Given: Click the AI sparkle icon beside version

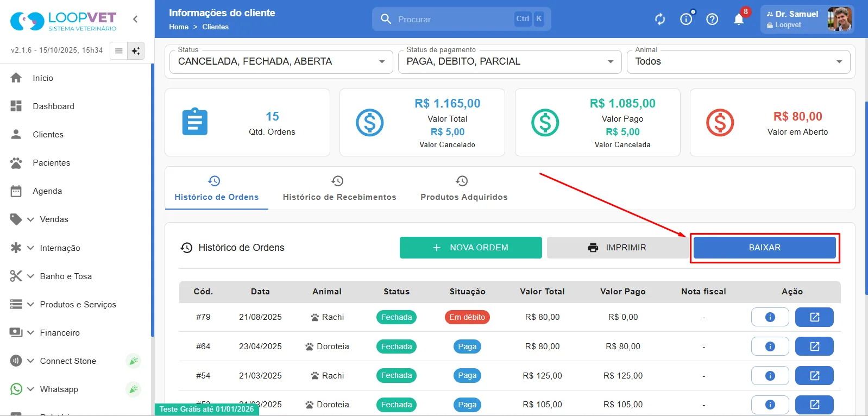Looking at the screenshot, I should coord(136,51).
